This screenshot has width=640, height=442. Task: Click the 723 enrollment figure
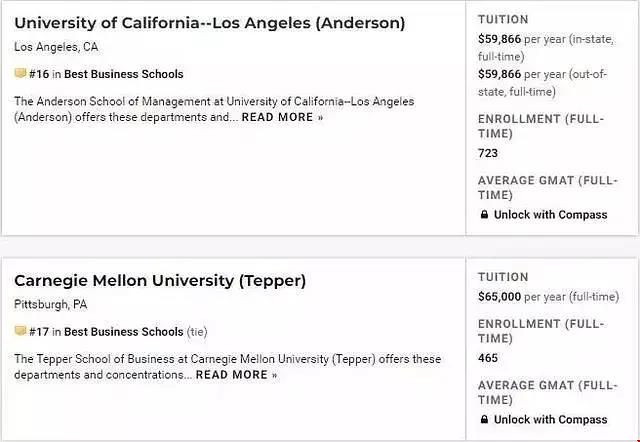pyautogui.click(x=488, y=153)
